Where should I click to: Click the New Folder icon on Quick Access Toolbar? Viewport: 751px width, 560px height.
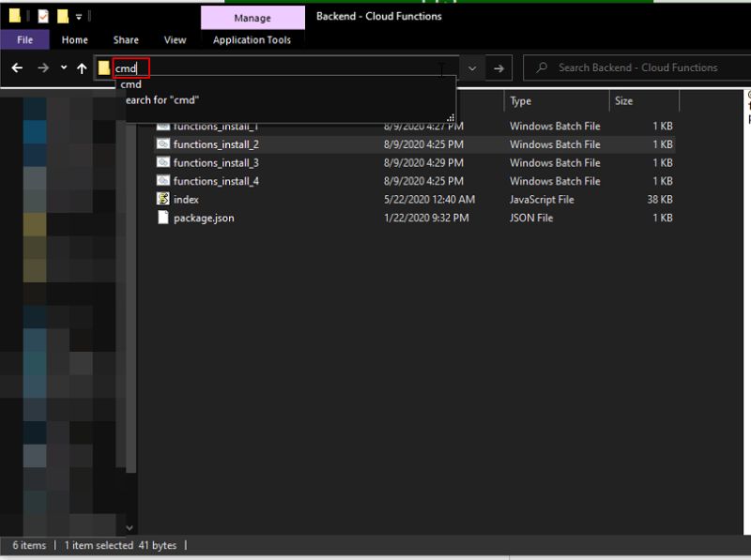(62, 15)
